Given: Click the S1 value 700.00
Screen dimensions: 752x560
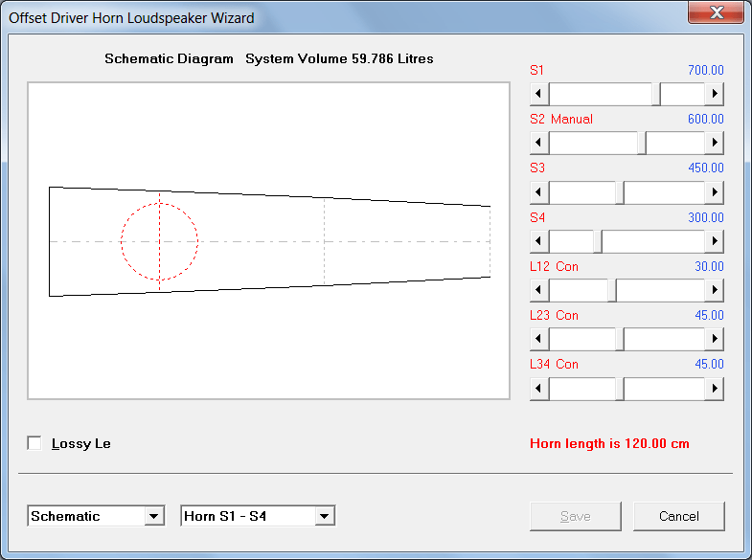Looking at the screenshot, I should 705,70.
